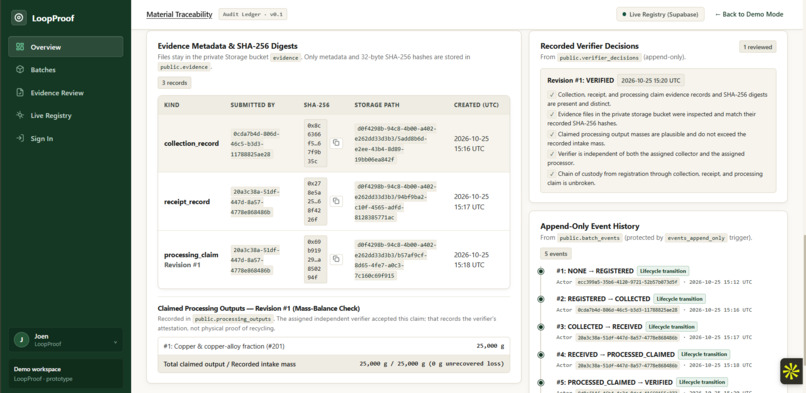Image resolution: width=806 pixels, height=393 pixels.
Task: Click the Back to Demo Mode link
Action: pyautogui.click(x=749, y=14)
